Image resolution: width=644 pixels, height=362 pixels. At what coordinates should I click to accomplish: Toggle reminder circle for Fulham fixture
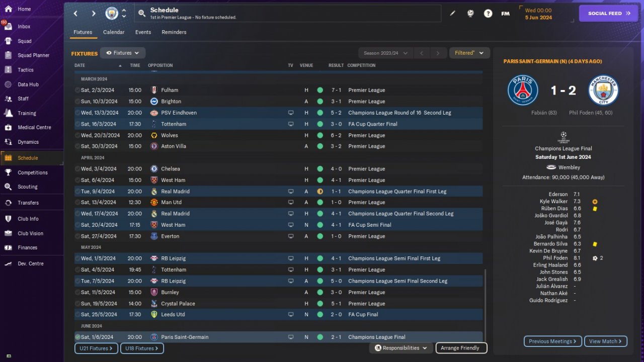tap(77, 90)
